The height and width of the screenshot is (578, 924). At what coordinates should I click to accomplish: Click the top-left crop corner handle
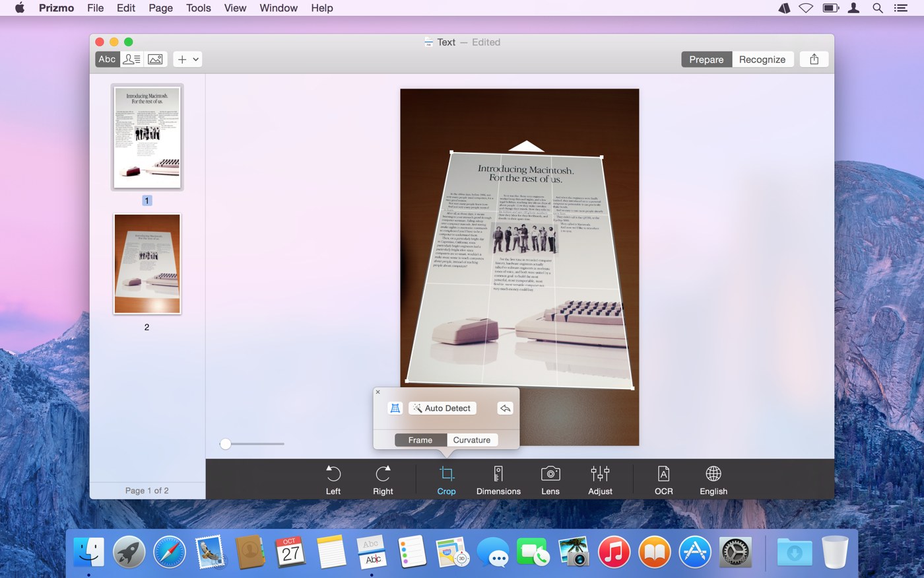click(x=451, y=152)
